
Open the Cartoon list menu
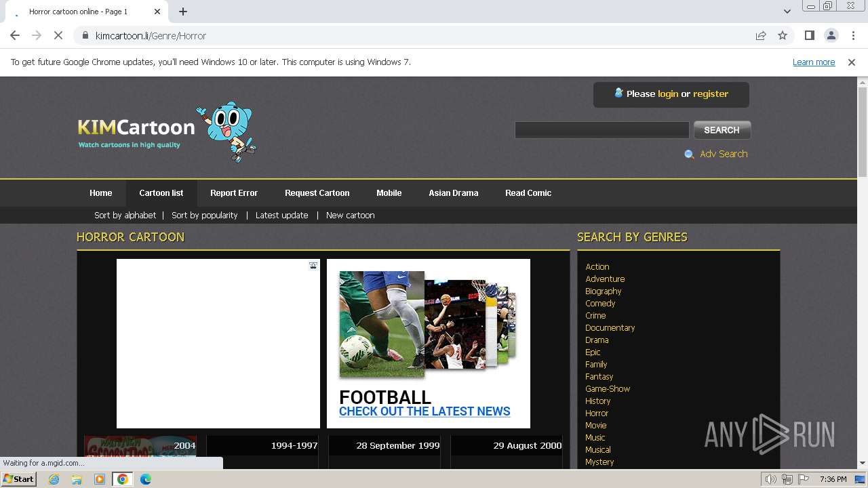coord(161,193)
